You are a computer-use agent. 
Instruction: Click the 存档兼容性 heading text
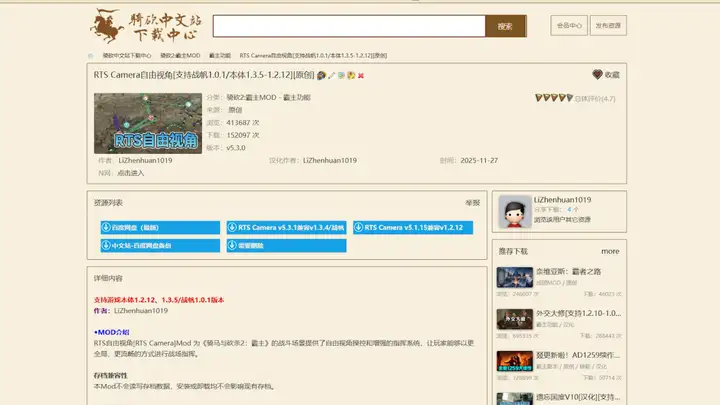pos(111,376)
